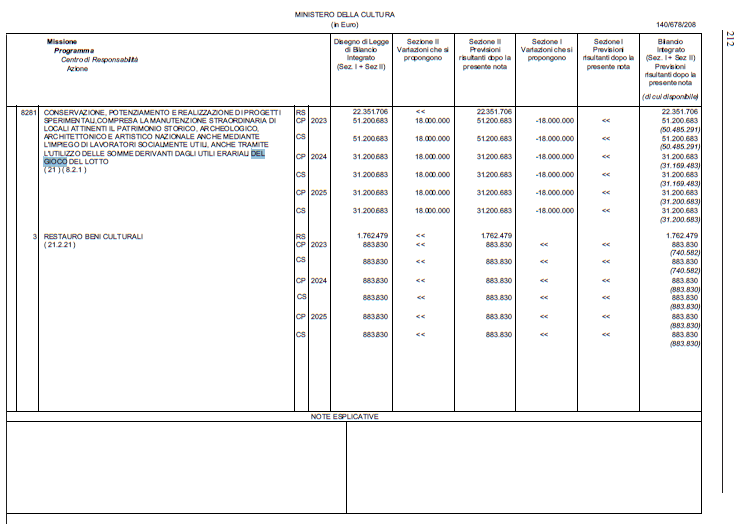This screenshot has width=748, height=524.
Task: Click the RESTAURO BENI CULTURALI entry
Action: click(x=93, y=237)
